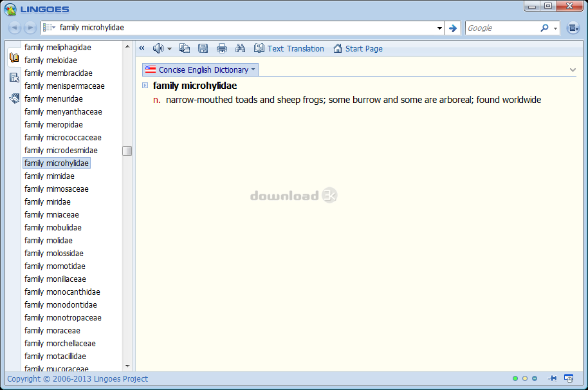Click the print icon
The width and height of the screenshot is (588, 390).
221,48
